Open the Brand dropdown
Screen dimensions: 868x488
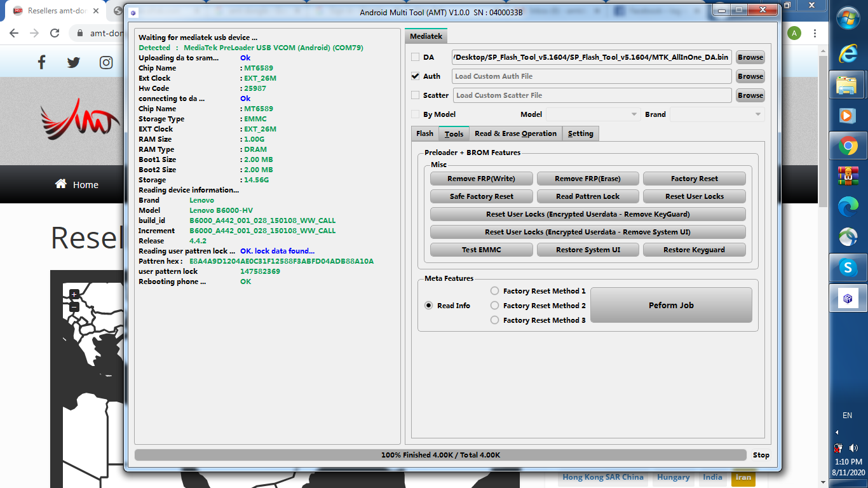pos(717,114)
